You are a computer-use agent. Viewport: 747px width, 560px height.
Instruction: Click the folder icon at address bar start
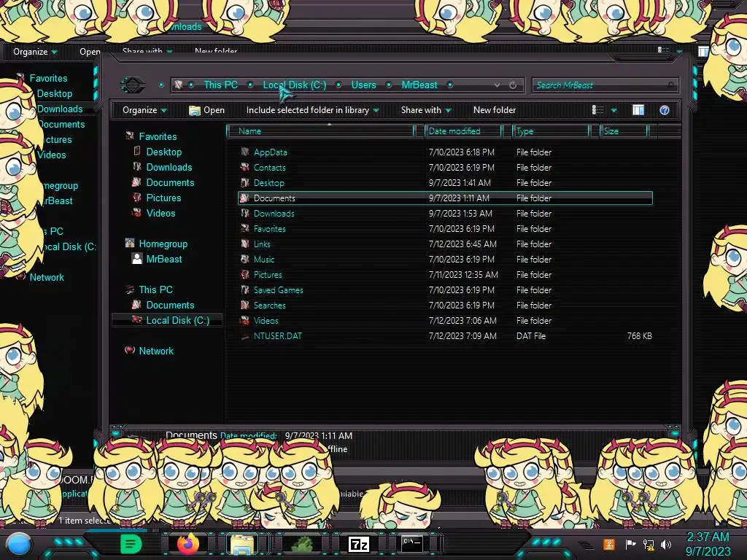click(x=179, y=85)
